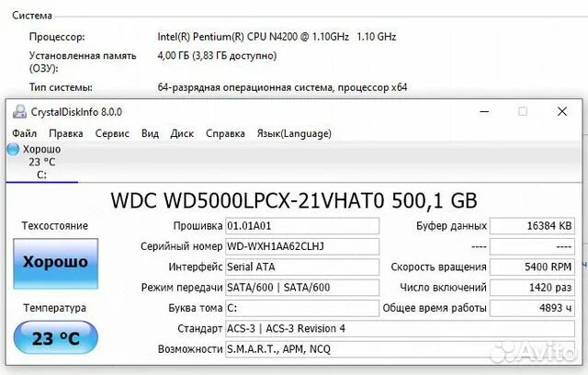Click the Интерфейс label
Viewport: 588px width, 375px height.
coord(196,267)
